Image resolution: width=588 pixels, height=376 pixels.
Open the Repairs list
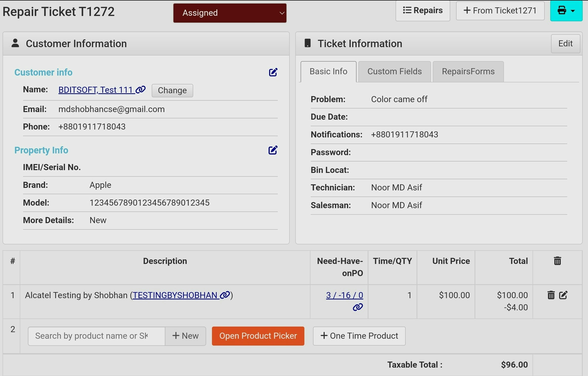click(x=422, y=11)
